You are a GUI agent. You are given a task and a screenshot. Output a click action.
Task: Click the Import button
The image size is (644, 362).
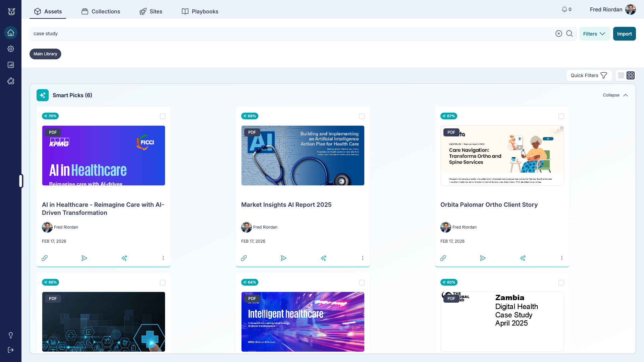point(624,34)
